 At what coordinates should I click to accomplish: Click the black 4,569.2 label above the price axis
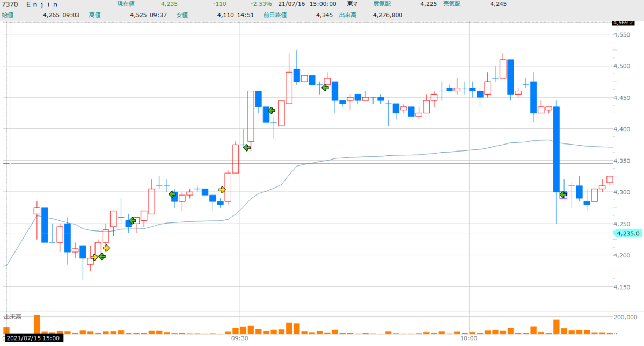tap(624, 23)
